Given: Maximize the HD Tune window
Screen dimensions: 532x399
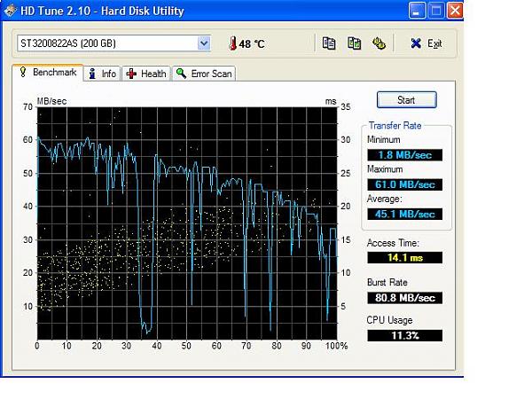Looking at the screenshot, I should tap(436, 11).
